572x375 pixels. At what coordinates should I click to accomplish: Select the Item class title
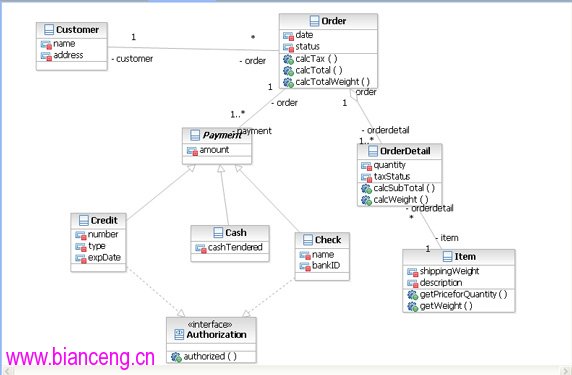click(x=465, y=256)
